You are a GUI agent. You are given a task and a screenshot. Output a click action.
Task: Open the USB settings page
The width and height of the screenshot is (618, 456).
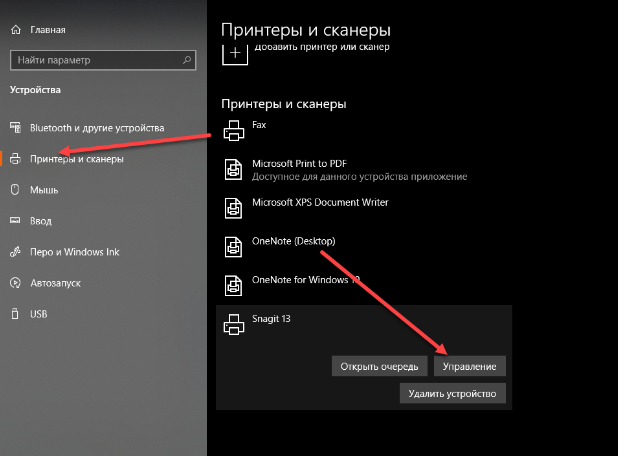click(x=39, y=314)
